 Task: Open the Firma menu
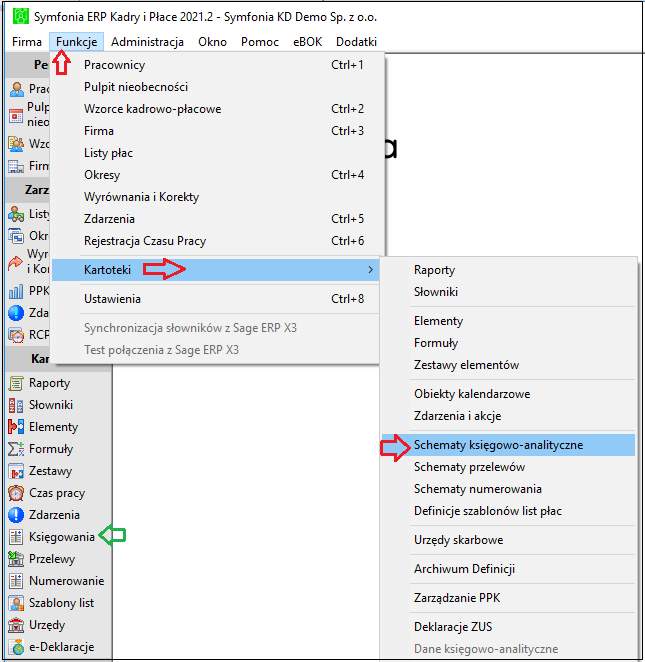[27, 42]
